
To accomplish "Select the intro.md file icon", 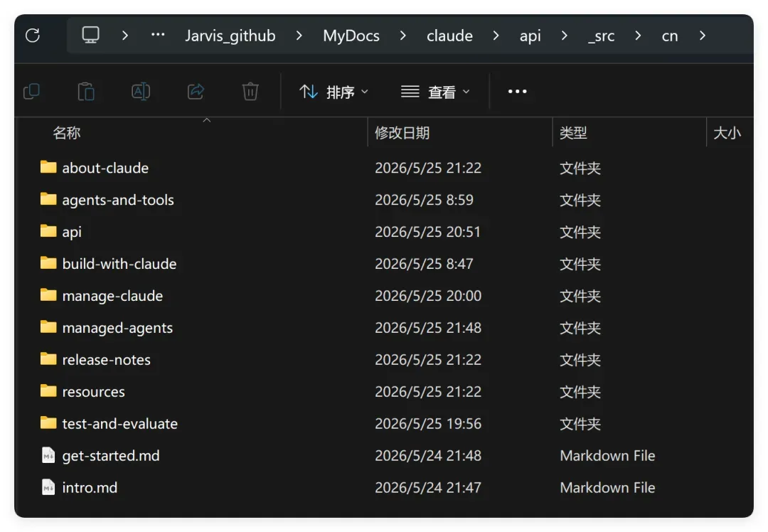I will [48, 487].
